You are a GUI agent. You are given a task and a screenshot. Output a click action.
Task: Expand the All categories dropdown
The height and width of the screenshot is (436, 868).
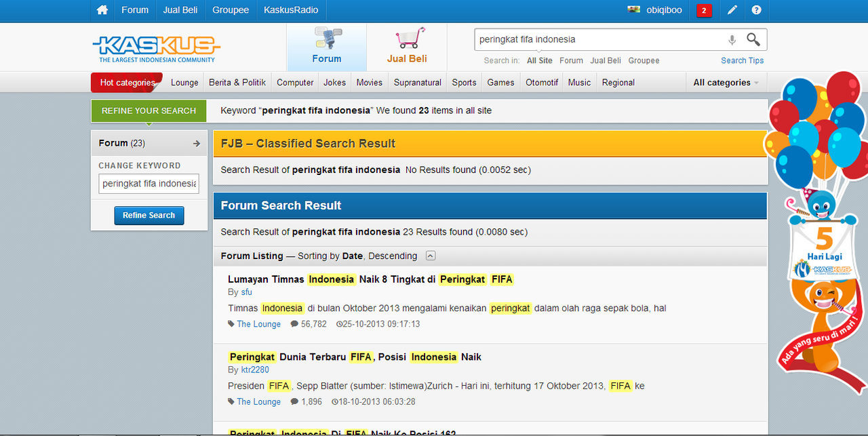(x=726, y=83)
